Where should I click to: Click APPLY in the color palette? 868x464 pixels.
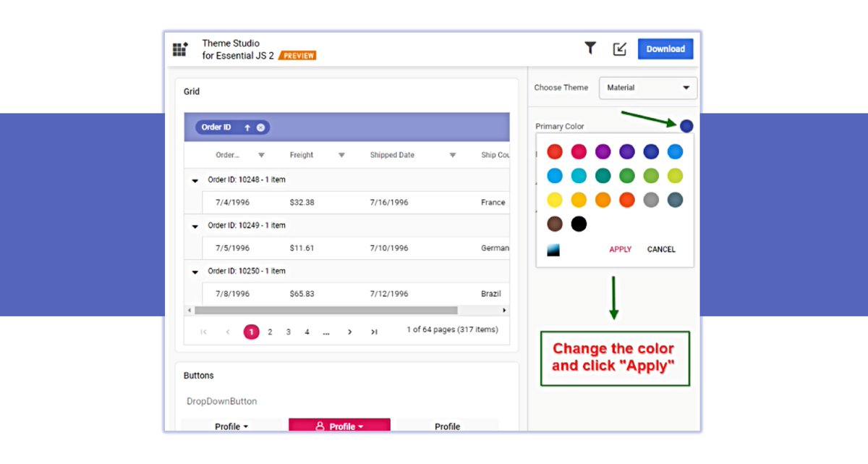tap(621, 249)
